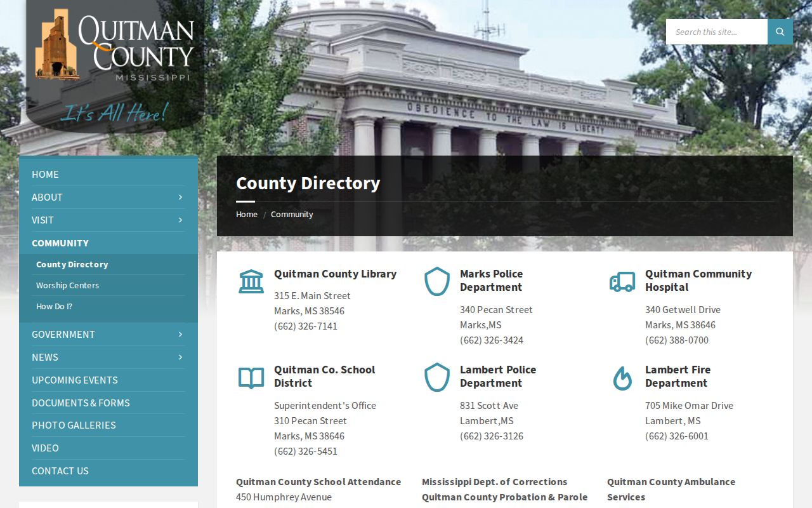Screen dimensions: 812x508
Task: Click the Lambert Fire Department heading
Action: (678, 377)
